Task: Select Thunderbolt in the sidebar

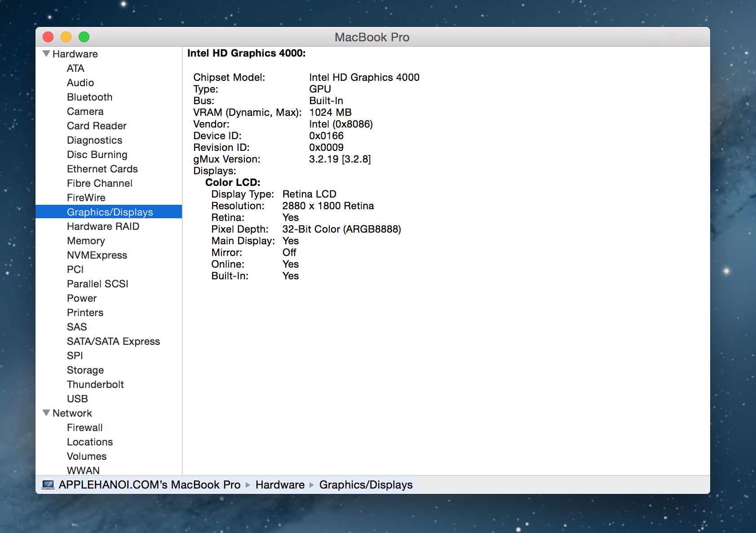Action: 95,384
